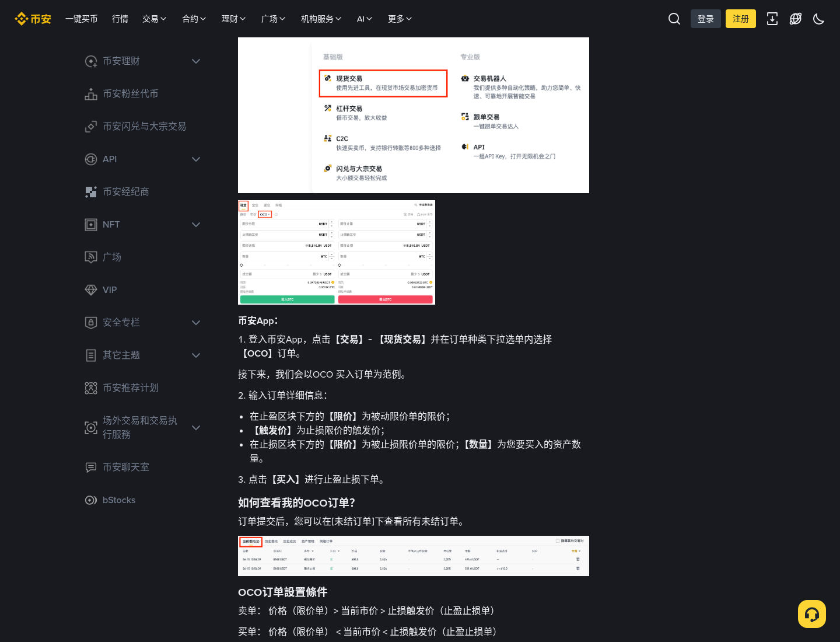Click the 安全专栏 shield icon

pos(91,323)
